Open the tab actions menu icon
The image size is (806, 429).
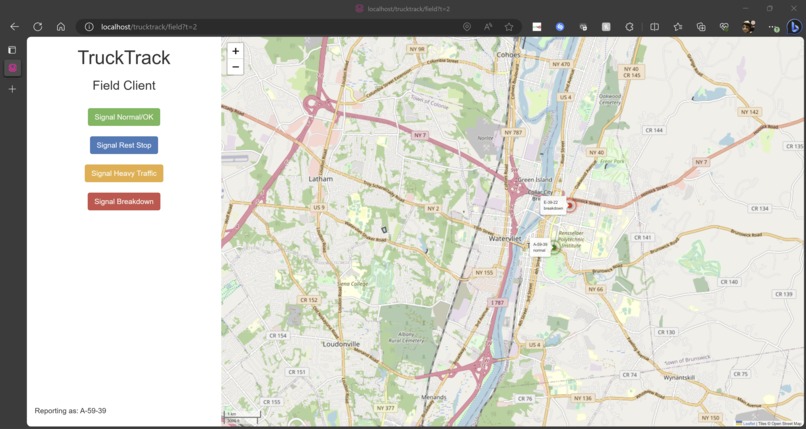tap(12, 50)
